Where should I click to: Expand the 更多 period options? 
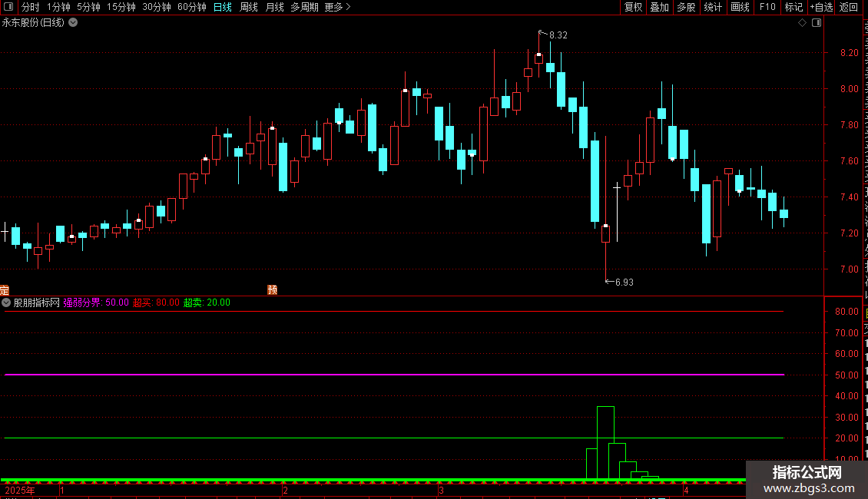(x=338, y=7)
